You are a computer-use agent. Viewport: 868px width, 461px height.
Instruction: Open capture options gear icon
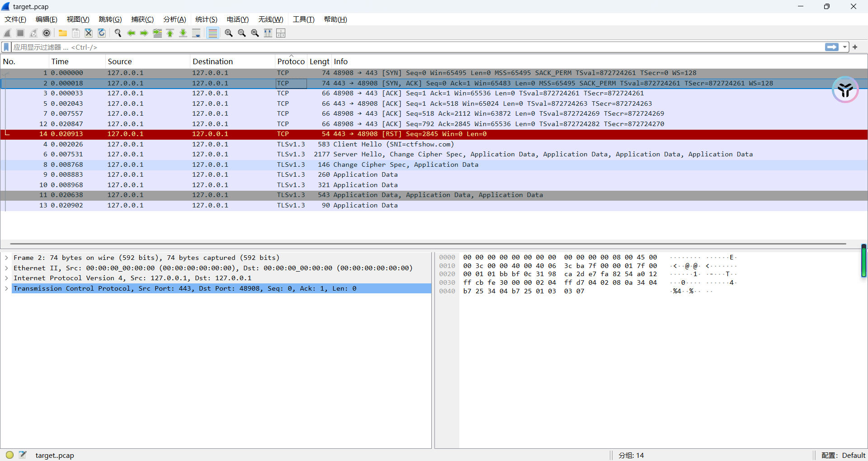point(47,33)
